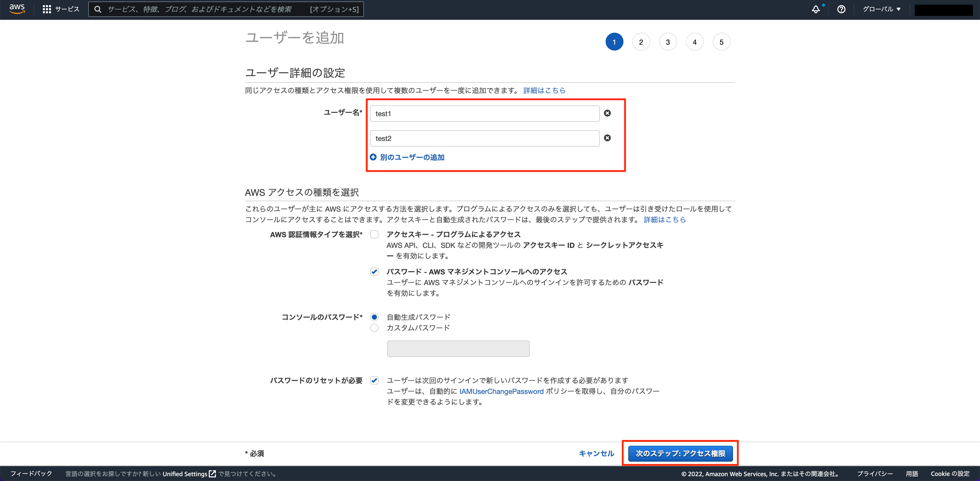Click 別のユーザーの追加 link
Image resolution: width=980 pixels, height=481 pixels.
(x=412, y=157)
